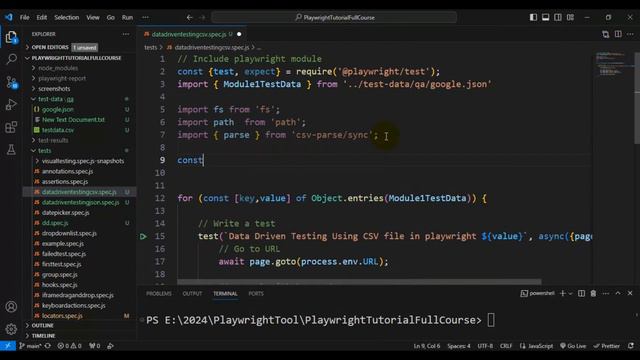Expand the Outline section

(42, 326)
